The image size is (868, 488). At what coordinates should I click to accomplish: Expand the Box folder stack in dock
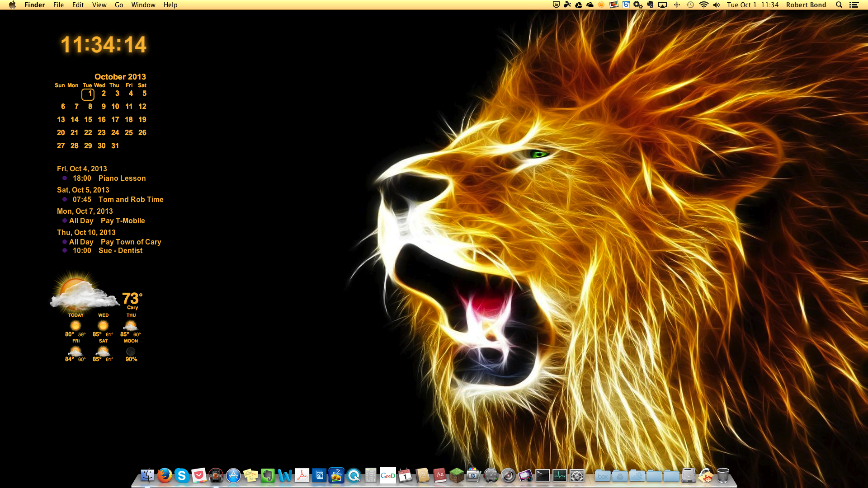(x=603, y=475)
